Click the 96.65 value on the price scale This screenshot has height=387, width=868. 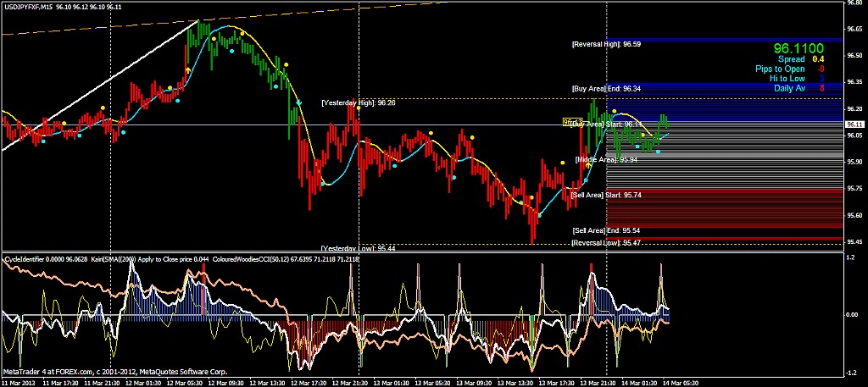854,29
